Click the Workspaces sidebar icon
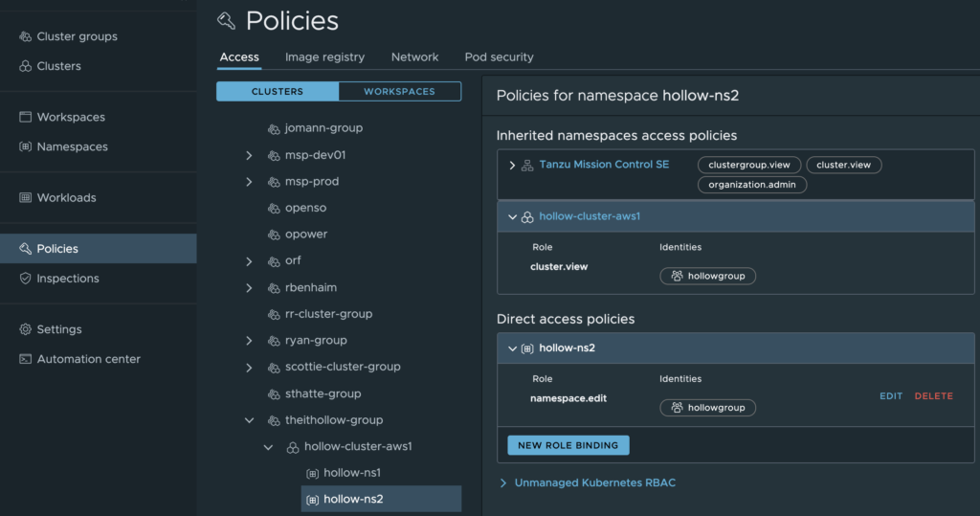This screenshot has width=980, height=516. (26, 117)
